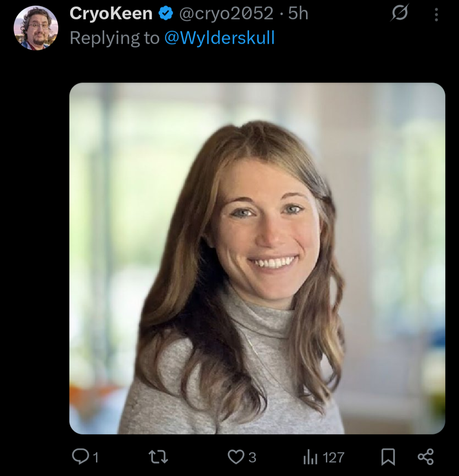Image resolution: width=459 pixels, height=476 pixels.
Task: Open the three-dot more options menu
Action: [436, 15]
